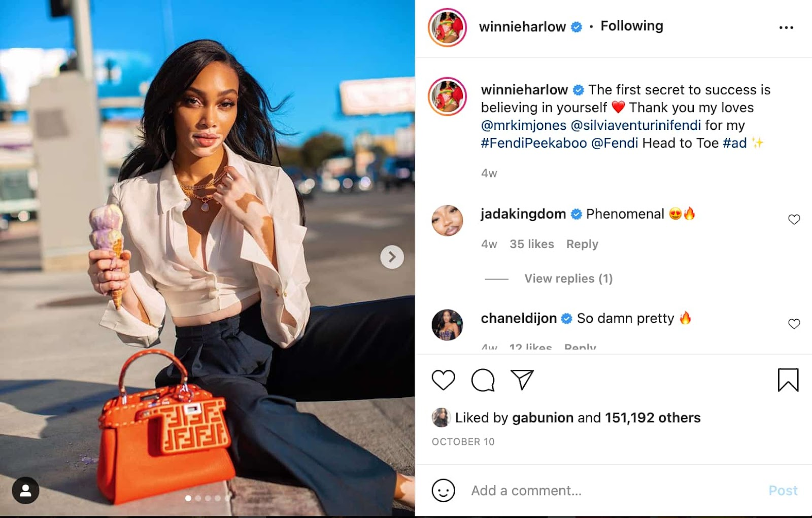Show tagged people icon on photo
This screenshot has height=518, width=812.
(x=25, y=491)
